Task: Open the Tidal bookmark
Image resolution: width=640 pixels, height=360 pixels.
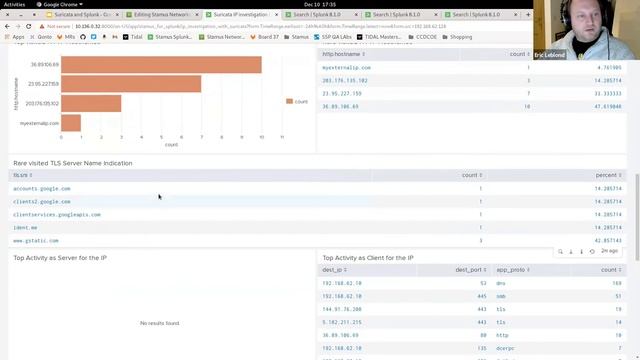Action: tap(133, 37)
